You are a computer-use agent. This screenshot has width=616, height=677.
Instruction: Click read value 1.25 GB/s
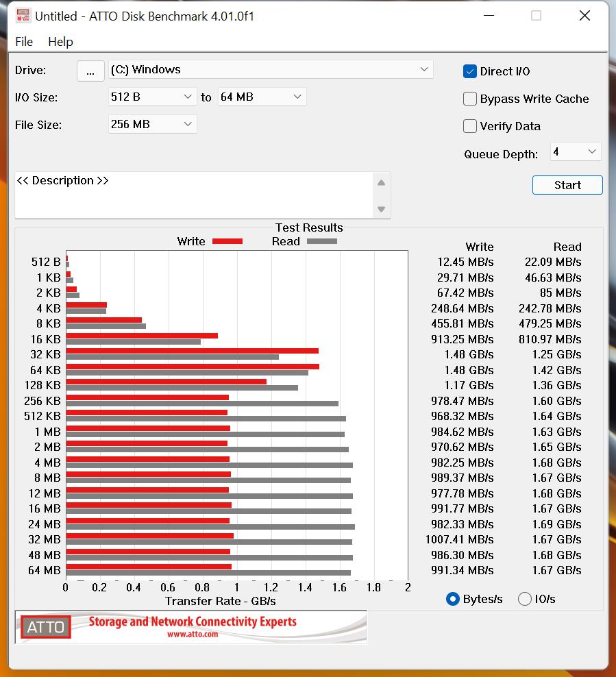point(557,354)
